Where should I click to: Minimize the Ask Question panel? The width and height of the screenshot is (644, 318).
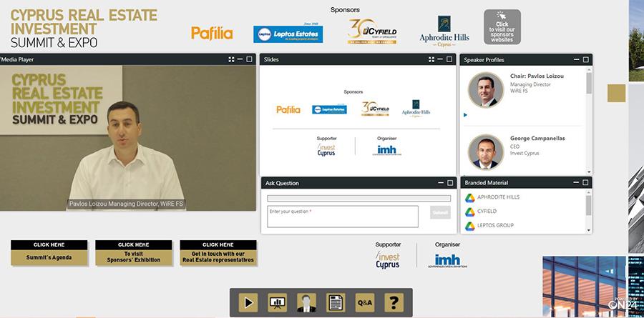439,183
